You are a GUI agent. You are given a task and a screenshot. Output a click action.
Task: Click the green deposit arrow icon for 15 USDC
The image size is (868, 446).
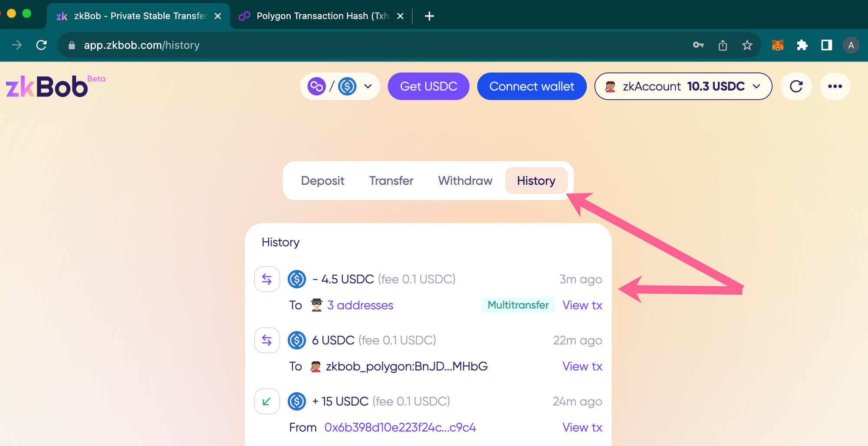(x=267, y=401)
